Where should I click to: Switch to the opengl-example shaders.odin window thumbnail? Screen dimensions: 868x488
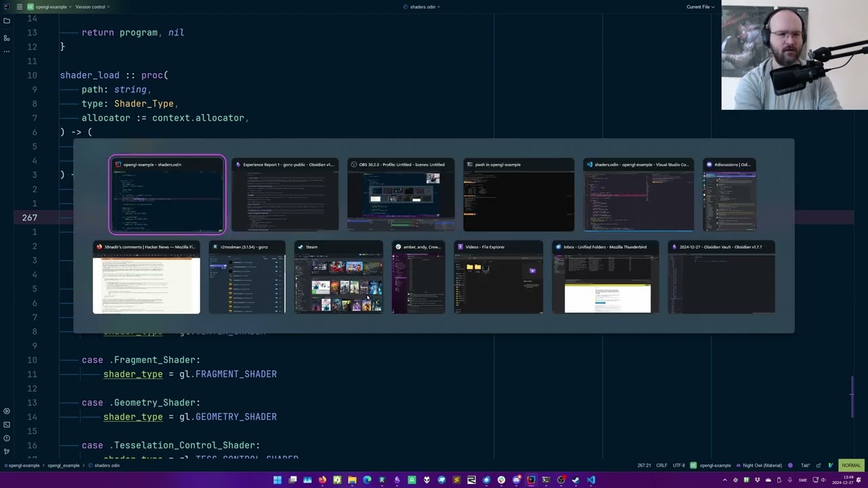pyautogui.click(x=167, y=195)
